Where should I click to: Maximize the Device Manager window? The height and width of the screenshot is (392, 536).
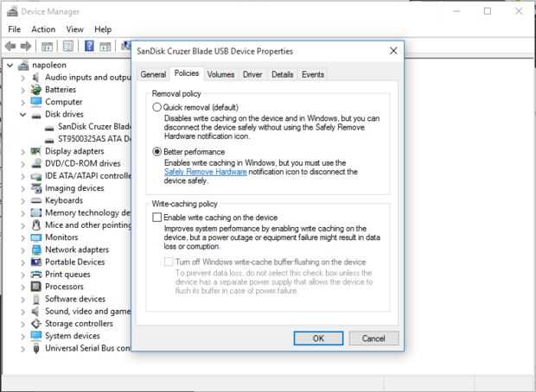pyautogui.click(x=488, y=11)
